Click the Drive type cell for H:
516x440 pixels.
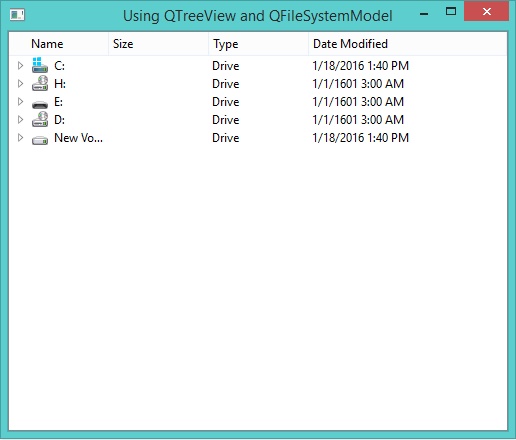226,84
